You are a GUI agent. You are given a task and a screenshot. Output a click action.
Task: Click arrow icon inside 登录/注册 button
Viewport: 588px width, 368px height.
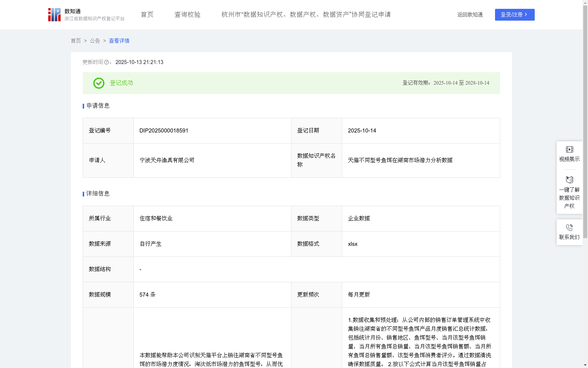(526, 15)
